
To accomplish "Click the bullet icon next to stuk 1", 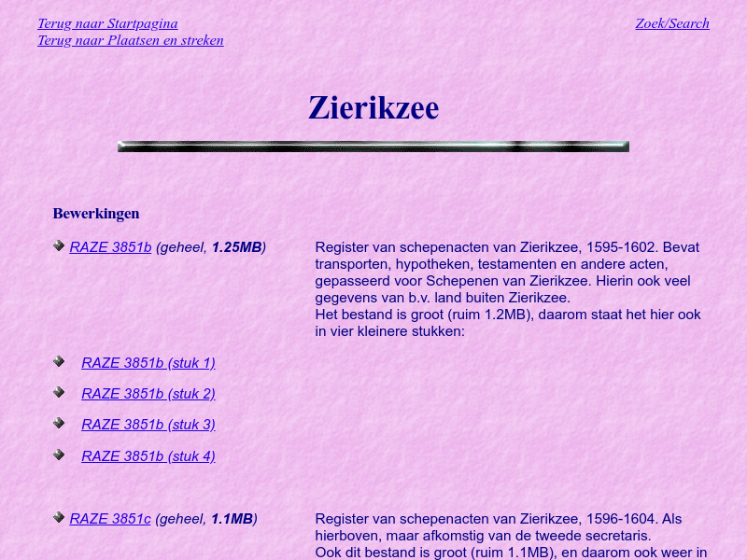I will (x=58, y=361).
